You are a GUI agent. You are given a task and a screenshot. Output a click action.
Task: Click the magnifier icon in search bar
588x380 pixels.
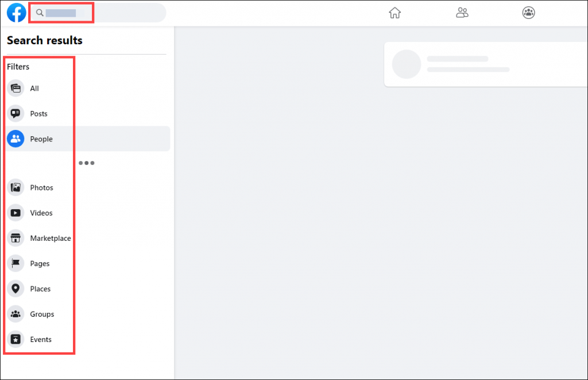pos(40,13)
